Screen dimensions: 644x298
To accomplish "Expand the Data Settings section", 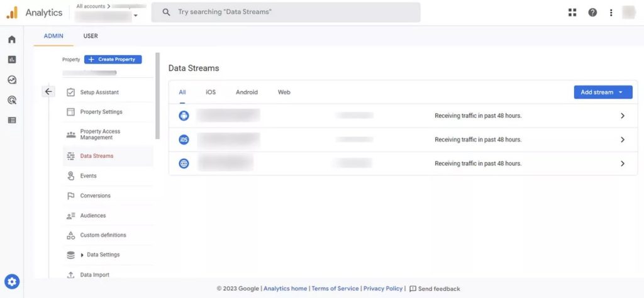I will coord(82,255).
